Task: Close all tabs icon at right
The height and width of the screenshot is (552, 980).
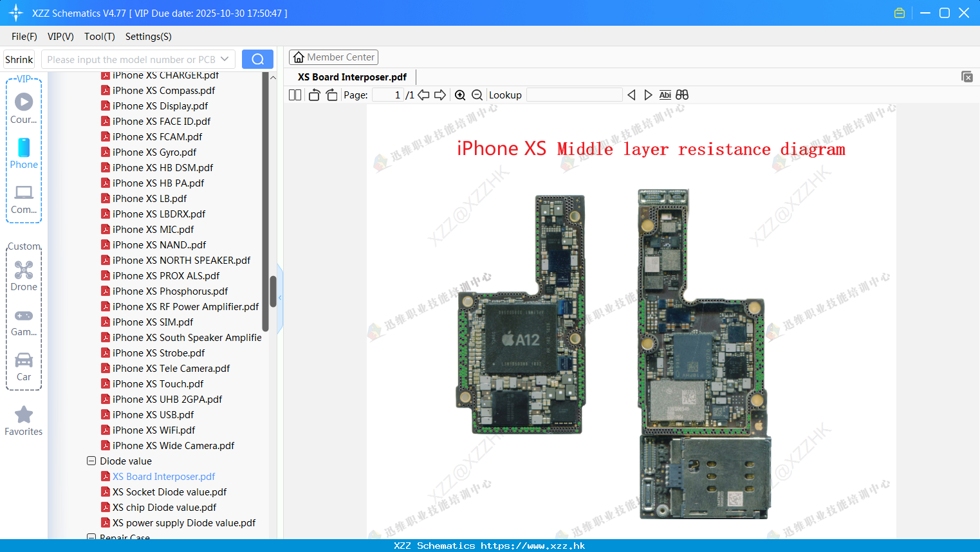Action: (x=967, y=77)
